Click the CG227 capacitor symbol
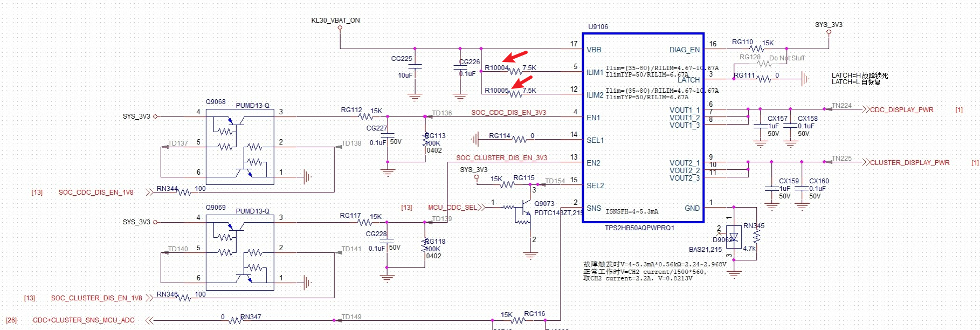The width and height of the screenshot is (980, 330). (x=388, y=136)
